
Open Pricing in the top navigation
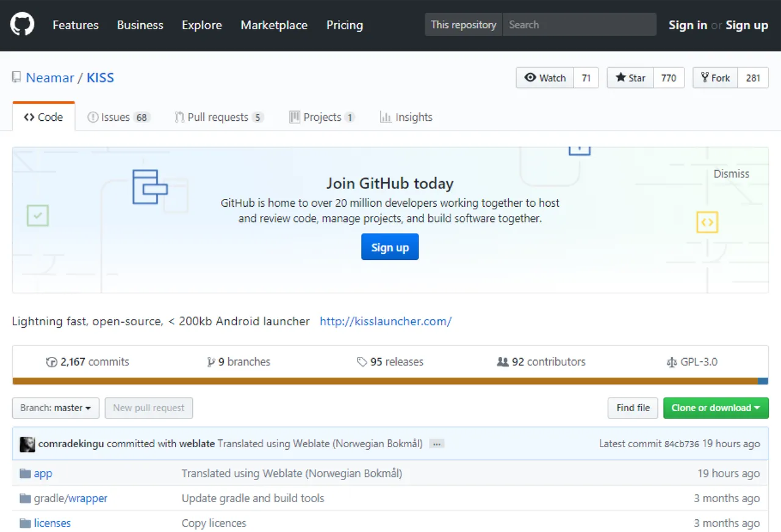[x=345, y=25]
